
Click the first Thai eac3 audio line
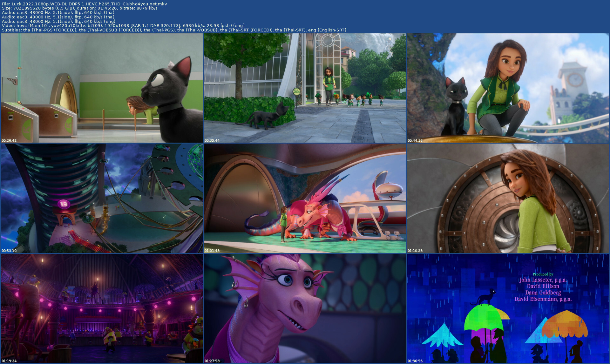58,12
